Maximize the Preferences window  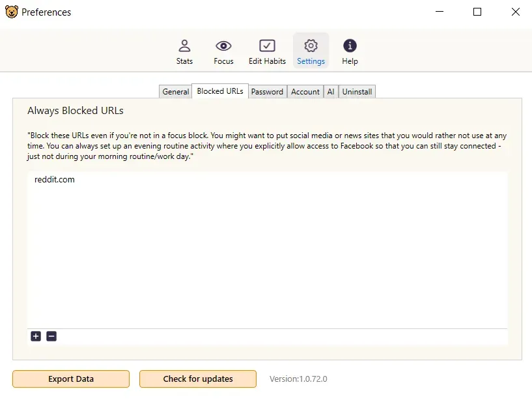click(477, 12)
